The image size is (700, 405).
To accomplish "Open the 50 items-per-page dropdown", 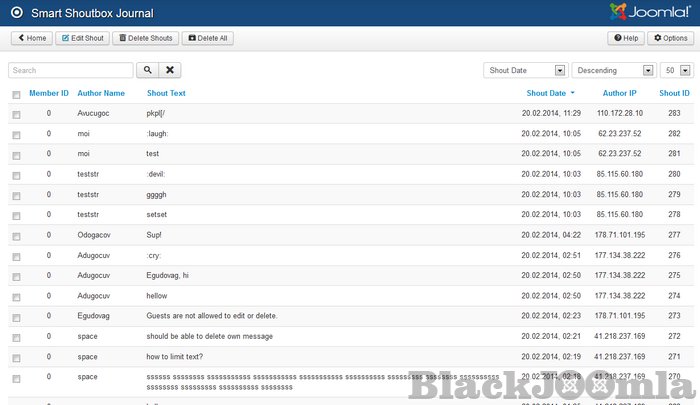I will tap(677, 71).
